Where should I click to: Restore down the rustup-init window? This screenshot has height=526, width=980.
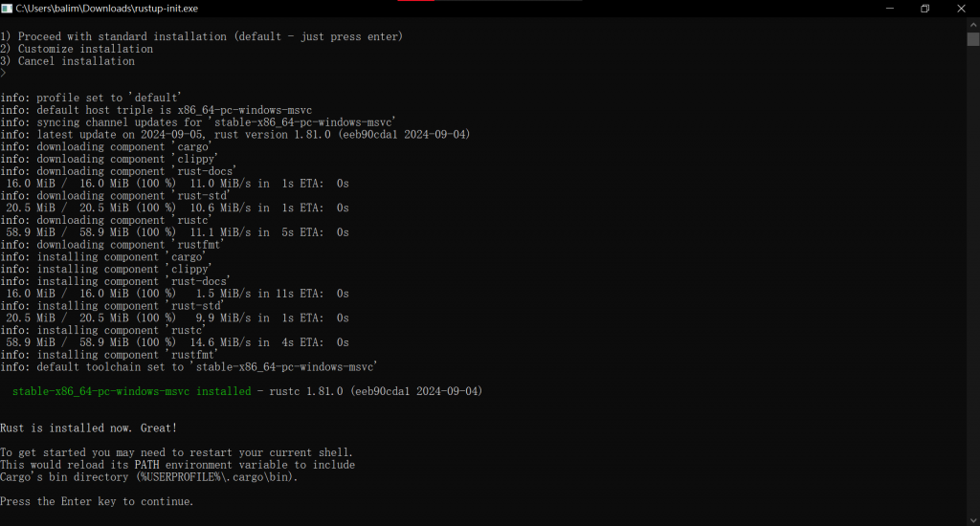(925, 9)
